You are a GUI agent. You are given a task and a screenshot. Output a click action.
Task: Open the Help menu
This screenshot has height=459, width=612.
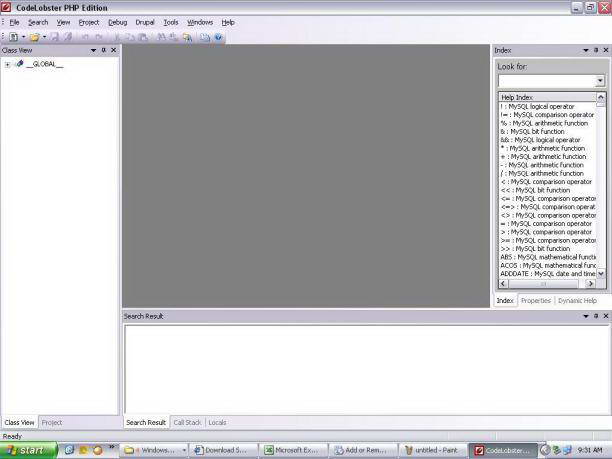[x=228, y=22]
